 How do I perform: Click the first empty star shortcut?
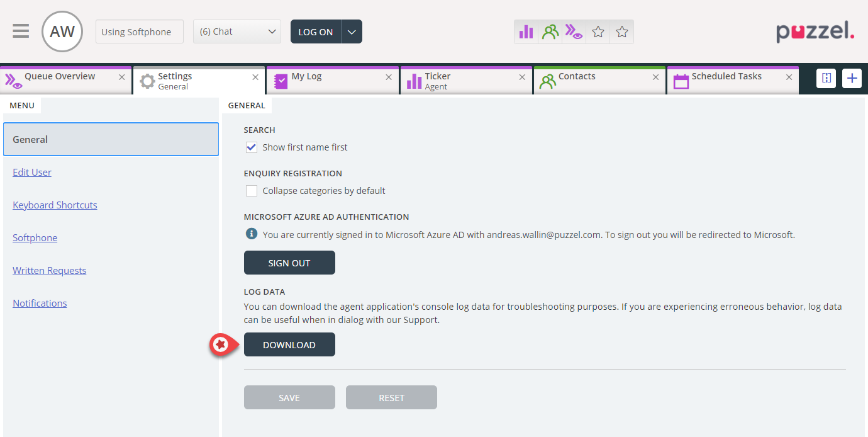(598, 31)
